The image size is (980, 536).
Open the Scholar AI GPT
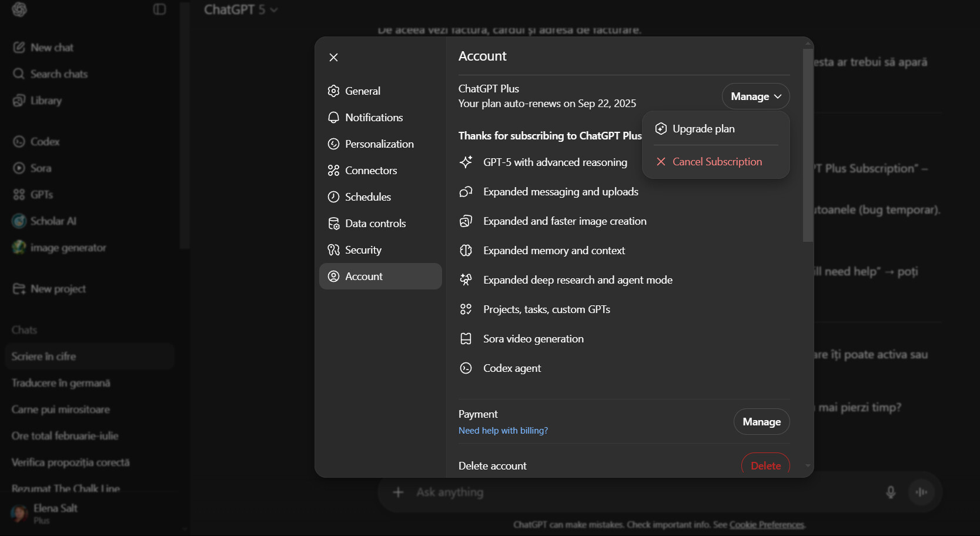coord(53,221)
